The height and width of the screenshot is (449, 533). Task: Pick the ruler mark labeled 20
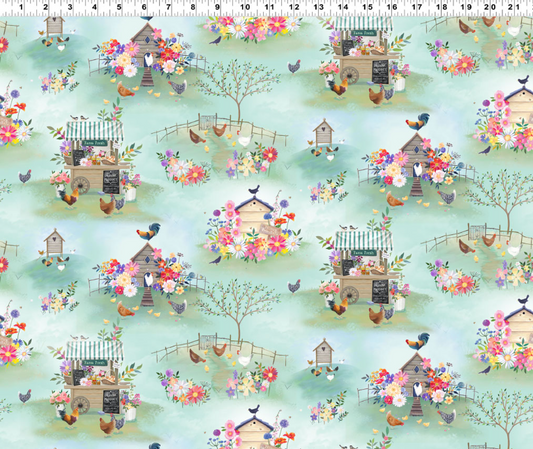pyautogui.click(x=490, y=7)
